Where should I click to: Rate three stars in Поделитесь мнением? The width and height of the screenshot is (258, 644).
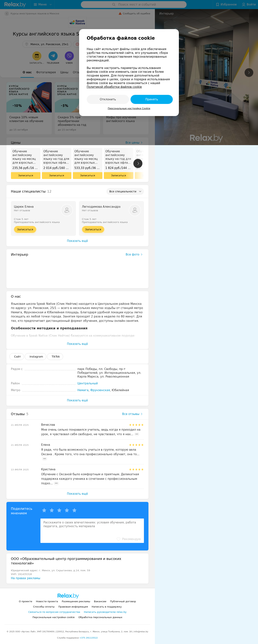(x=59, y=510)
